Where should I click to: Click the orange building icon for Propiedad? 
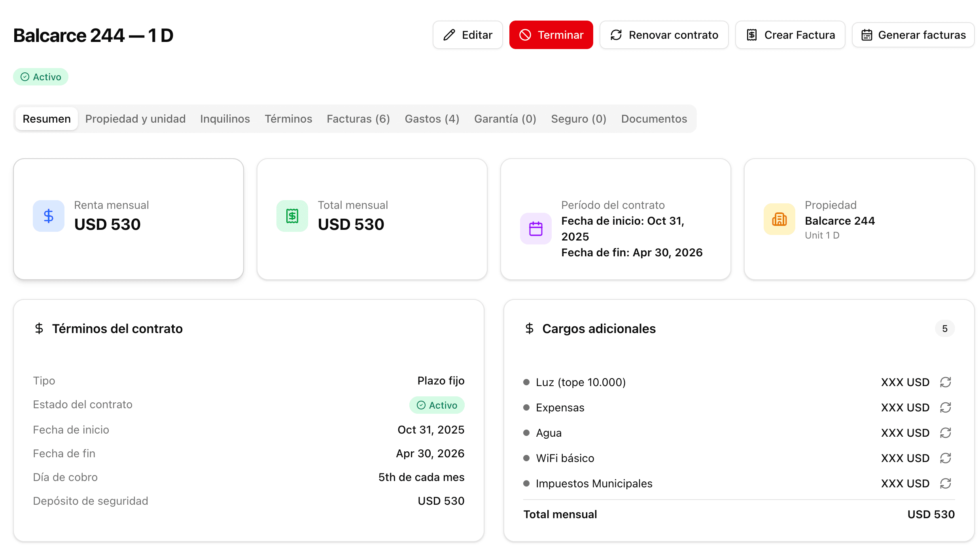point(779,219)
